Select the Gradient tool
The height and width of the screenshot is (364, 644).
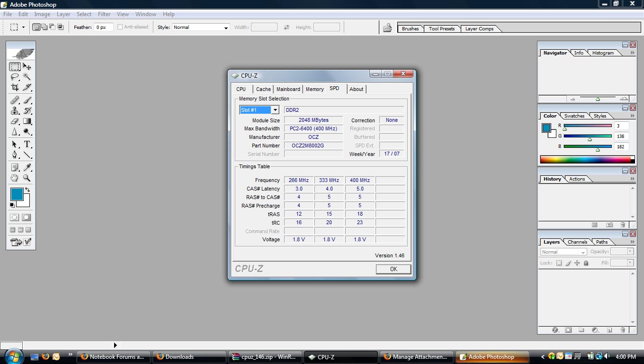[27, 121]
